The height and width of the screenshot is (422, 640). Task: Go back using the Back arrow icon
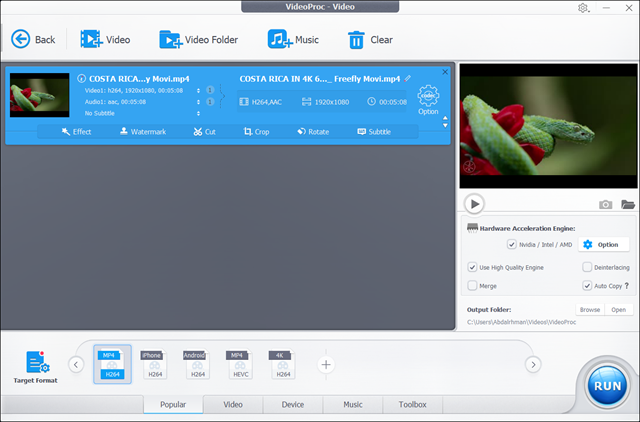(20, 40)
